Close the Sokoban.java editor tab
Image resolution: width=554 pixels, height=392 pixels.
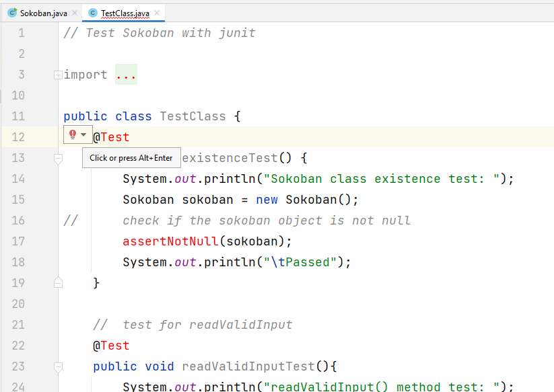75,13
